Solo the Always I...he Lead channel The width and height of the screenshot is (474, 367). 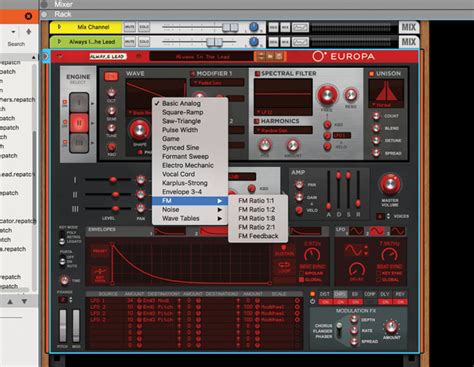144,42
